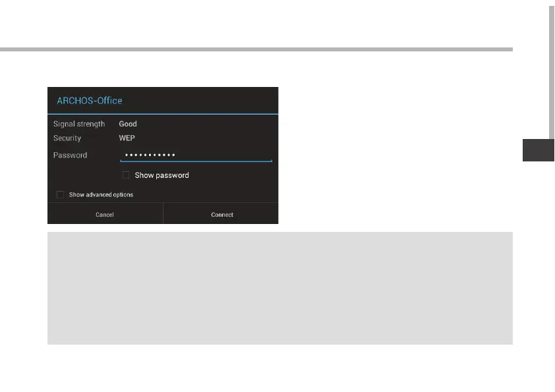Focus the Password input field
The height and width of the screenshot is (392, 555).
[196, 155]
